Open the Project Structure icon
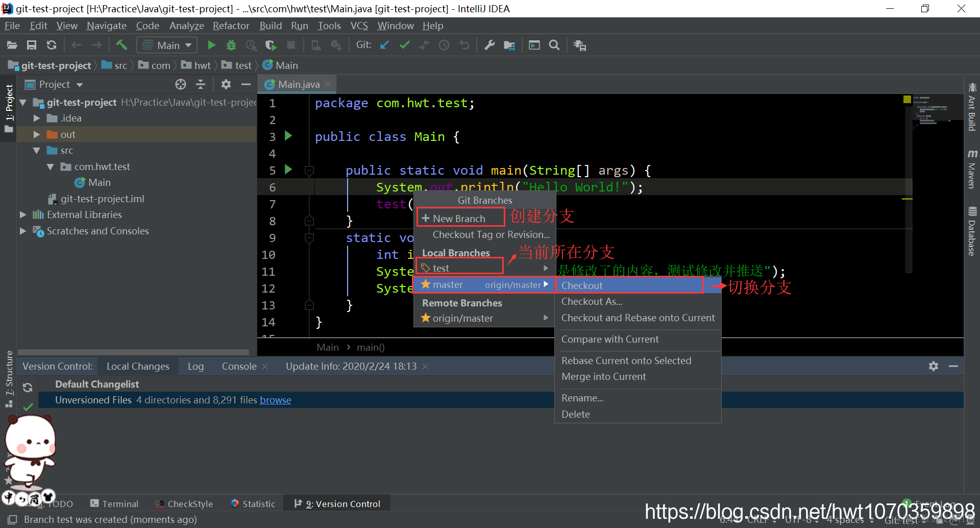980x528 pixels. tap(509, 45)
